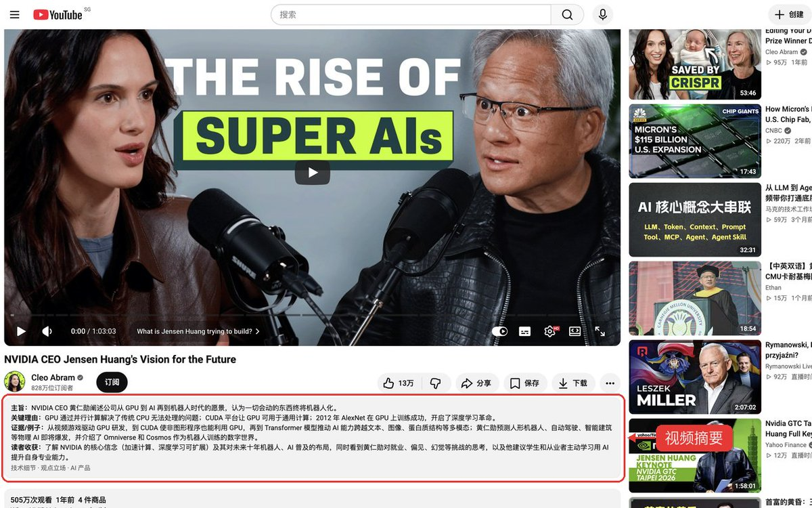Open the 创建 create menu

coord(790,14)
